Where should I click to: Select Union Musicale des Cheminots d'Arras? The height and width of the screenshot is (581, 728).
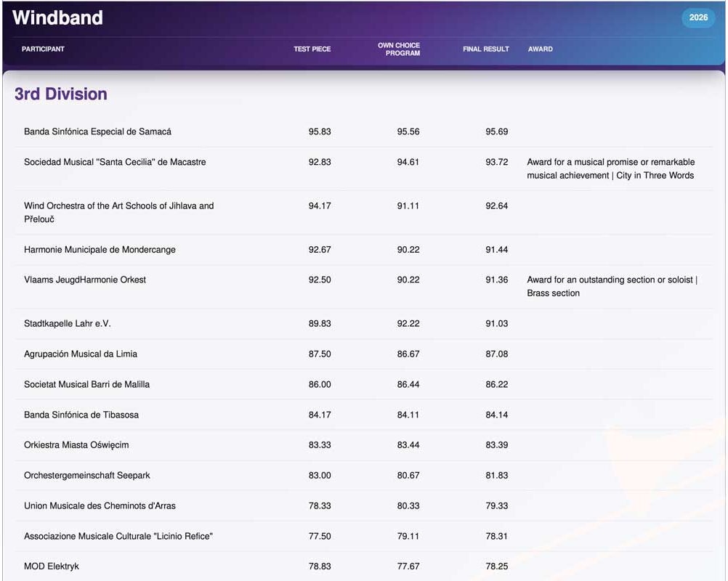click(100, 505)
